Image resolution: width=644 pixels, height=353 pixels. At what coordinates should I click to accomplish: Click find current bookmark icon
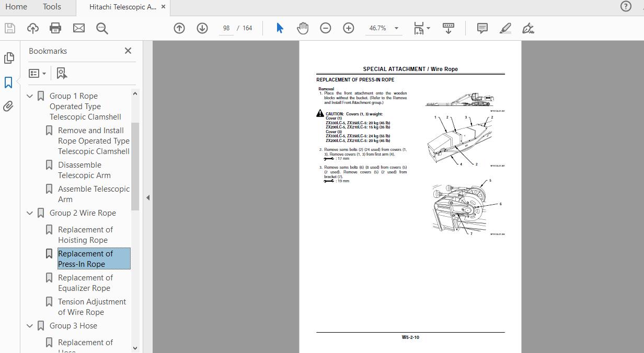(62, 74)
